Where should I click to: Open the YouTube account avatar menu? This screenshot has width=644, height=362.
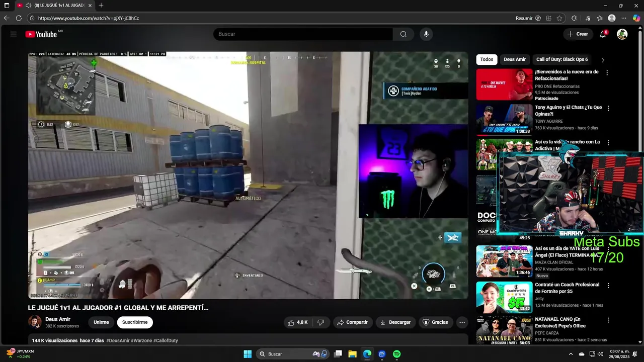click(x=622, y=34)
